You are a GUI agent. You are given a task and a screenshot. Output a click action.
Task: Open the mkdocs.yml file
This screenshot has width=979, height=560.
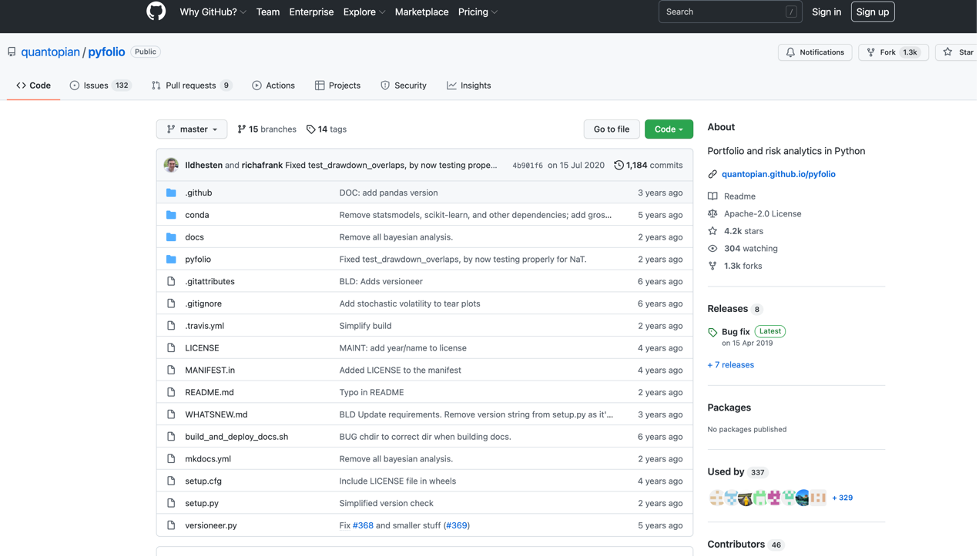click(x=208, y=459)
